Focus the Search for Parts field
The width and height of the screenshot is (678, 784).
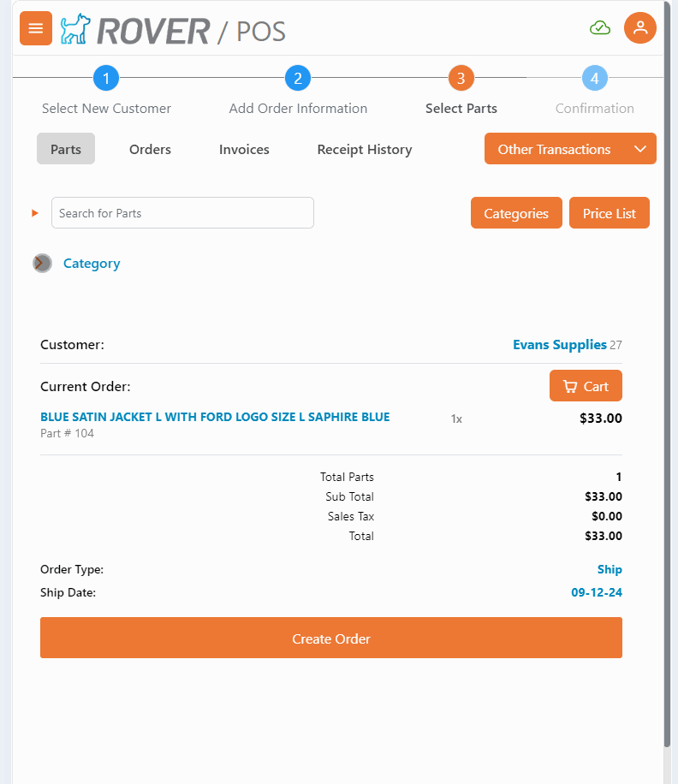[x=182, y=213]
